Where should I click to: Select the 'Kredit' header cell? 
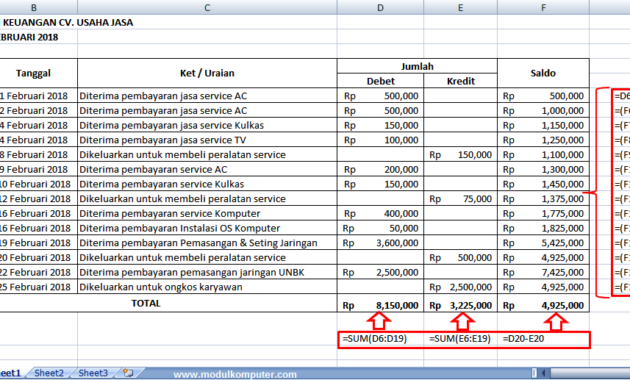[460, 81]
